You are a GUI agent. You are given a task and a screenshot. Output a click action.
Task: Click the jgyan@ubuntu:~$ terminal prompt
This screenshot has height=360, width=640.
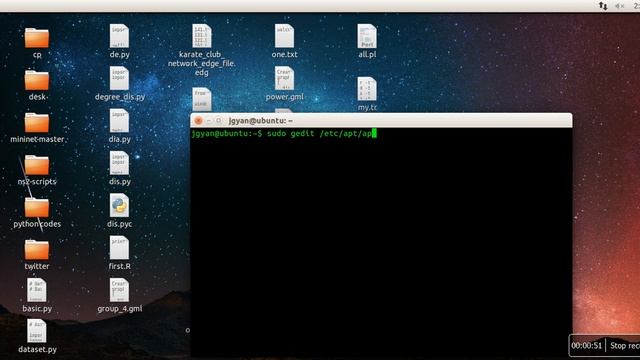227,133
